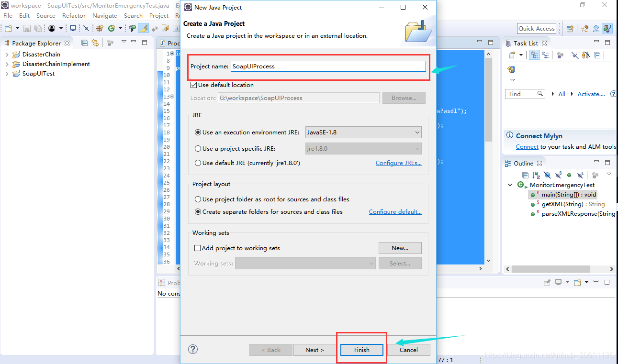Open the Navigate menu
Viewport: 618px width, 364px height.
(x=105, y=15)
